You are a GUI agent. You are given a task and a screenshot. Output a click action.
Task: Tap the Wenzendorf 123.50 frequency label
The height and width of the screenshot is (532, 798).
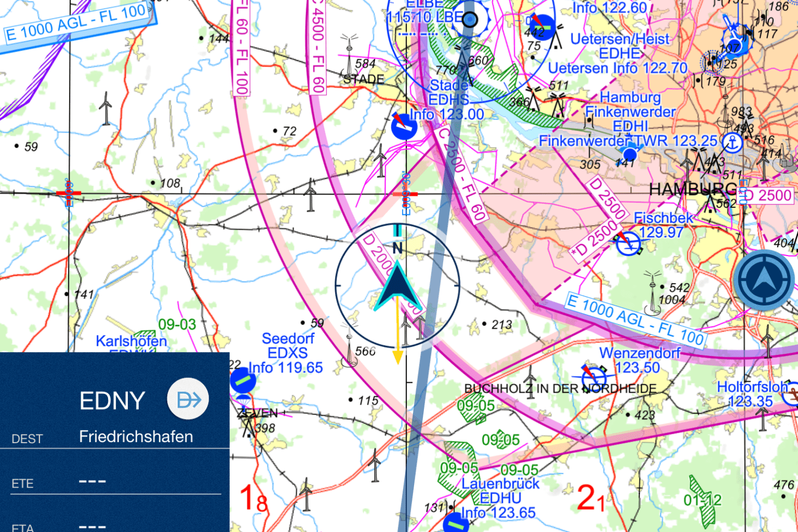[x=637, y=367]
